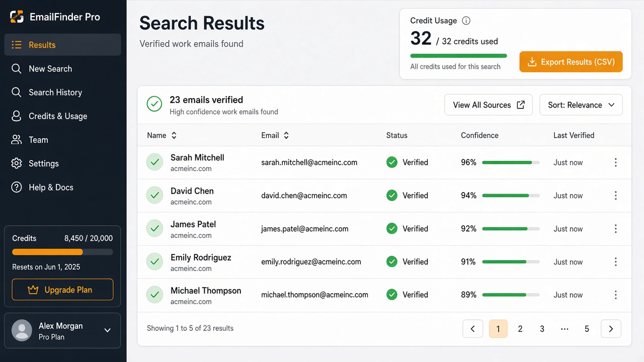Click the Export Results (CSV) button
Screen dimensions: 644x362
571,62
